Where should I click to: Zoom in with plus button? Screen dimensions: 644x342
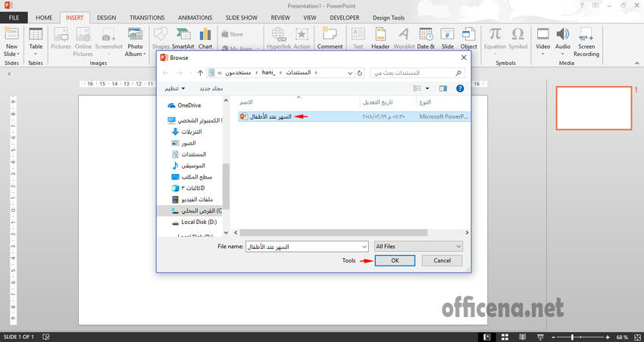(x=608, y=337)
